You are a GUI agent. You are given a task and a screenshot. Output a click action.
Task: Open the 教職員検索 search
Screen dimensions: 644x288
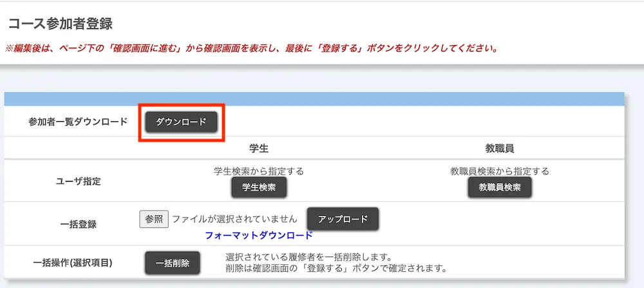coord(500,187)
